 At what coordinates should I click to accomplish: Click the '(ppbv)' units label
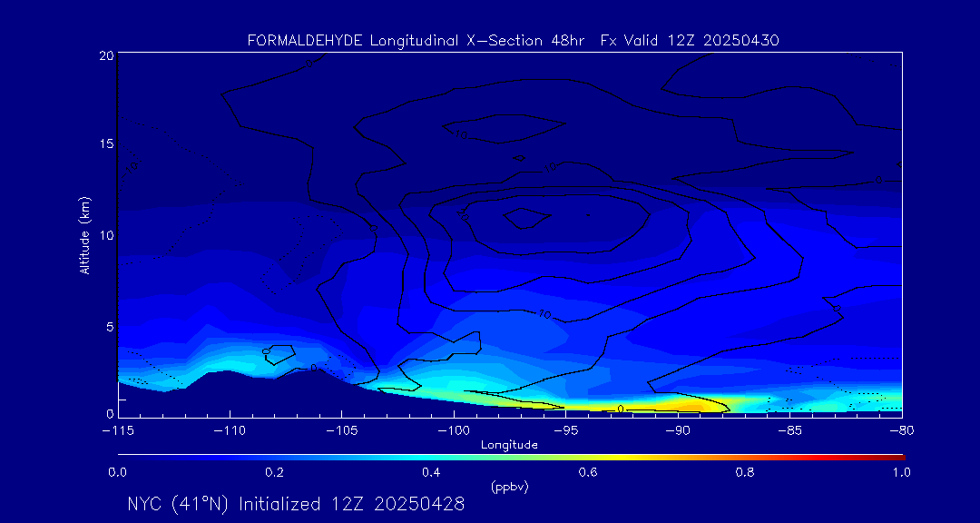click(509, 488)
